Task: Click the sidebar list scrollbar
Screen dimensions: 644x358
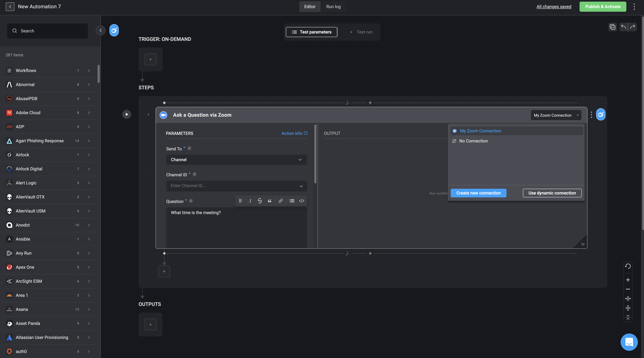Action: [x=98, y=74]
